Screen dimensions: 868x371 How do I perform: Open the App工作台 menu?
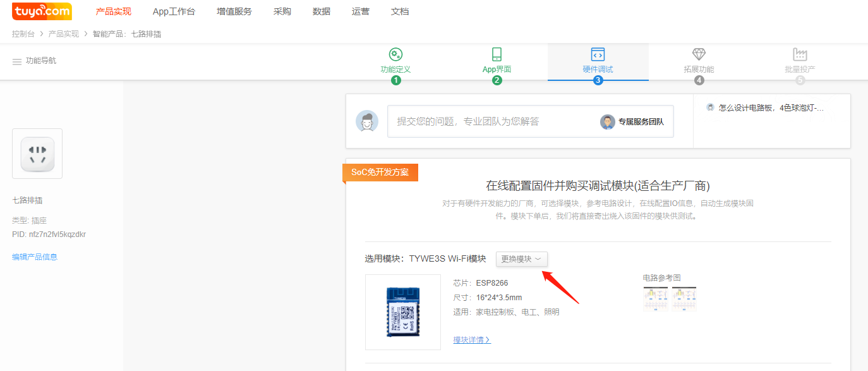174,11
